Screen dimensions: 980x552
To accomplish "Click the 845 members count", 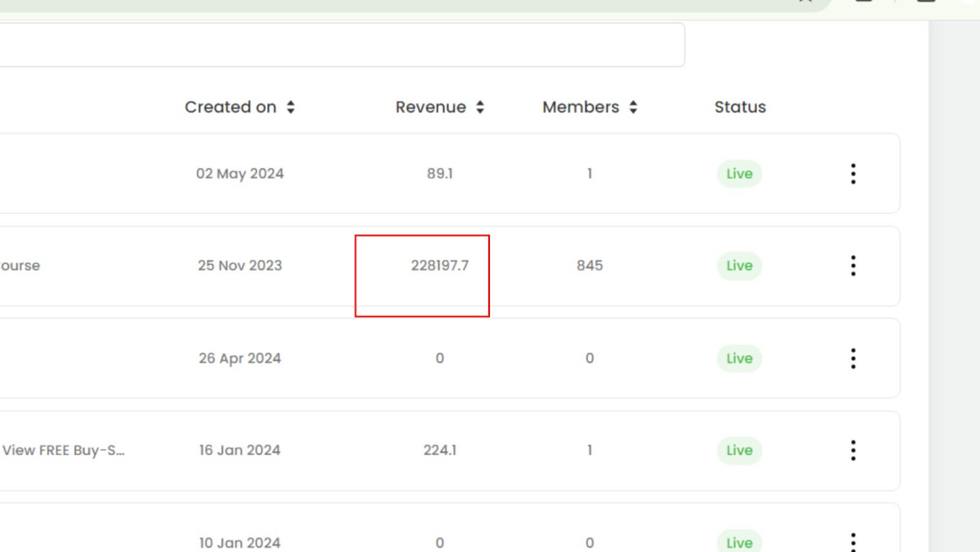I will point(589,266).
